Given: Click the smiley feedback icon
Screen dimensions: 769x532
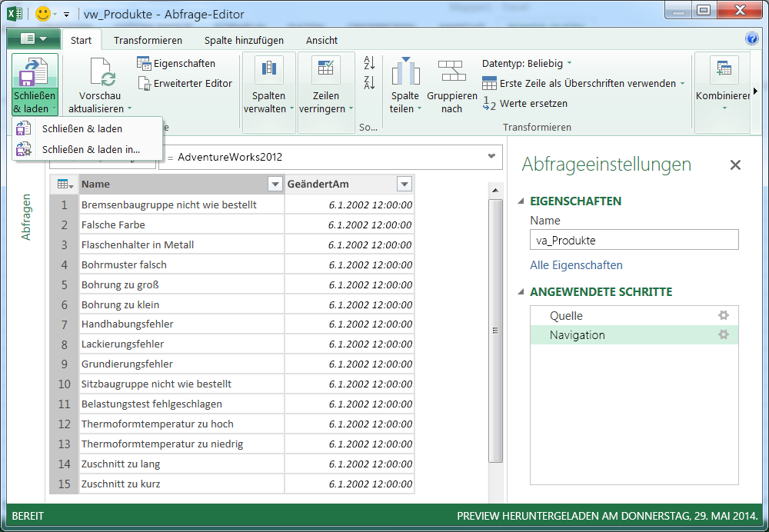Looking at the screenshot, I should coord(42,14).
